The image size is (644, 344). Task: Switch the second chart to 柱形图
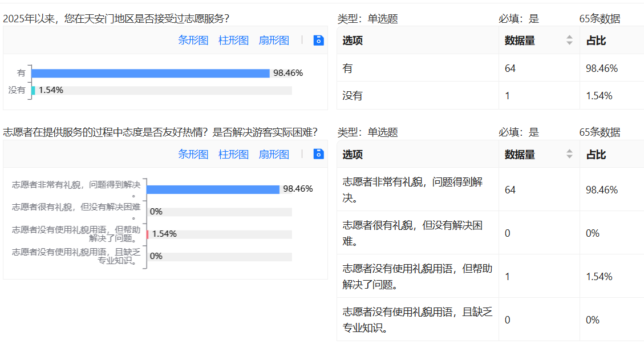coord(234,155)
